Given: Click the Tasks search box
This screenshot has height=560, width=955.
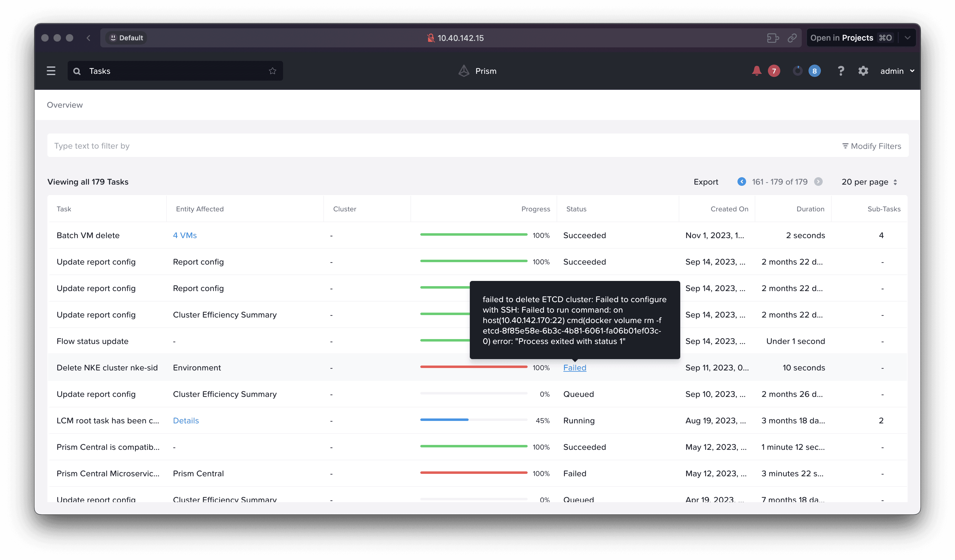Looking at the screenshot, I should pyautogui.click(x=175, y=71).
